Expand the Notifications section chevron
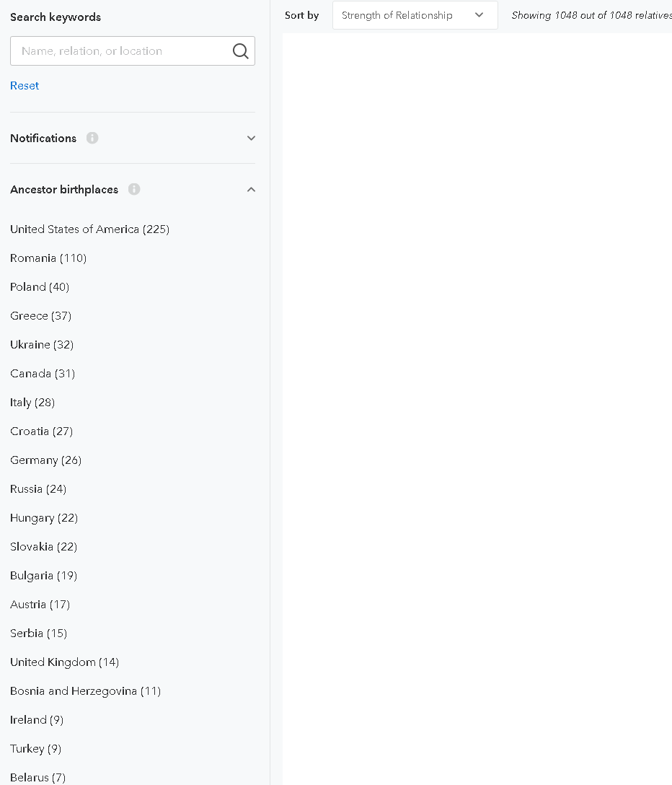The image size is (672, 785). 251,139
